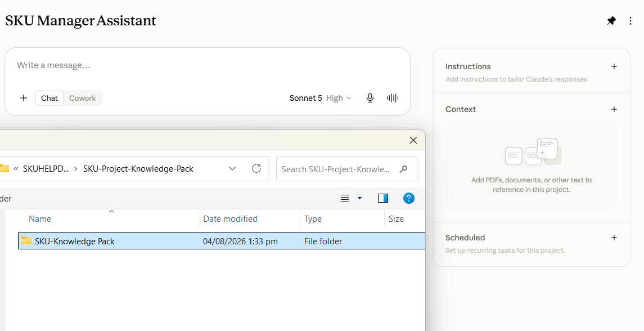Add a scheduled task with the plus icon
Image resolution: width=644 pixels, height=331 pixels.
[614, 238]
